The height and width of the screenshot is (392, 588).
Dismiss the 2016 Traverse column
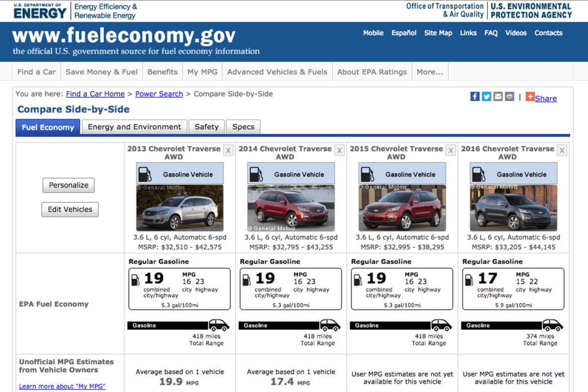561,150
